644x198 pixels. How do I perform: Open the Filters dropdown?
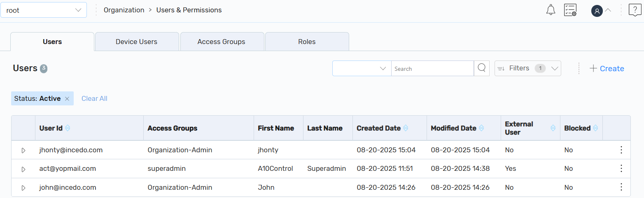pos(527,68)
